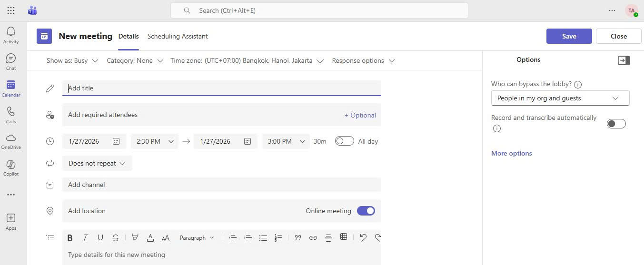This screenshot has height=265, width=644.
Task: Toggle the All day switch
Action: coord(344,141)
